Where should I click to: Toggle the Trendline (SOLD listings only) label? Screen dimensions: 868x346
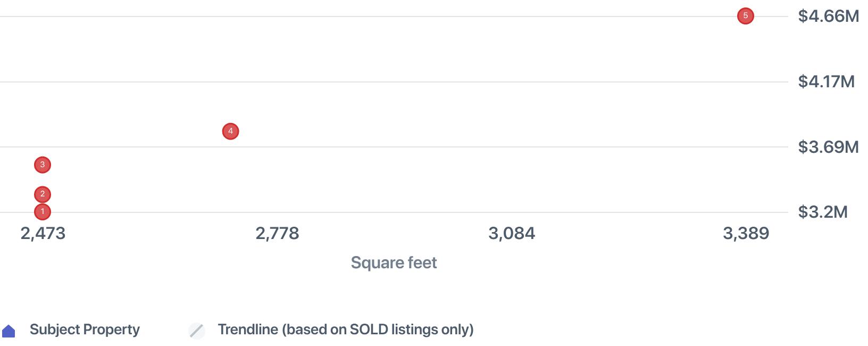(x=345, y=329)
